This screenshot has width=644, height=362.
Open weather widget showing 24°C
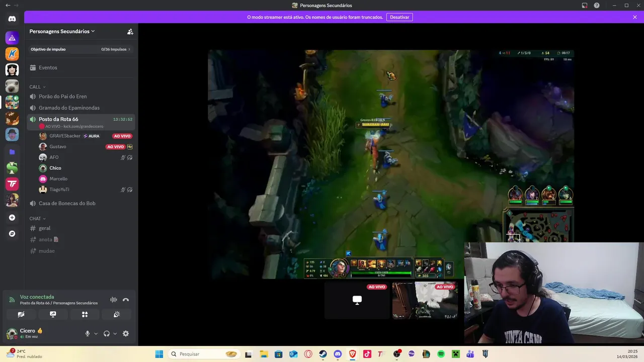(x=24, y=354)
